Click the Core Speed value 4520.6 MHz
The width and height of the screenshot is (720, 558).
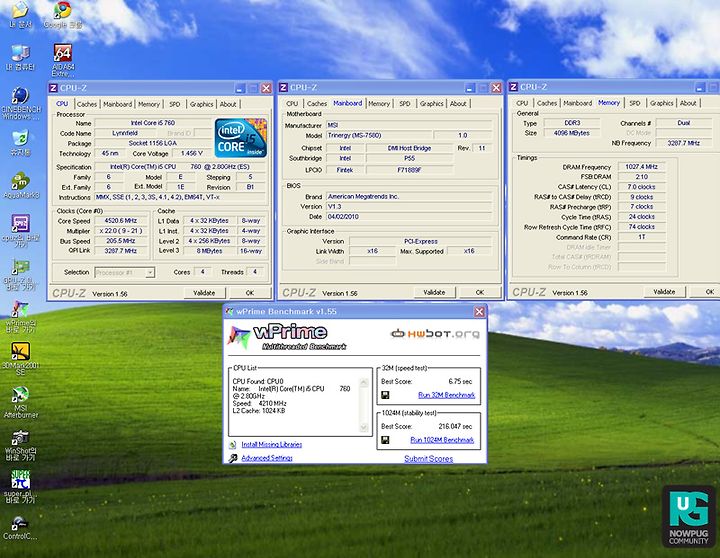121,221
